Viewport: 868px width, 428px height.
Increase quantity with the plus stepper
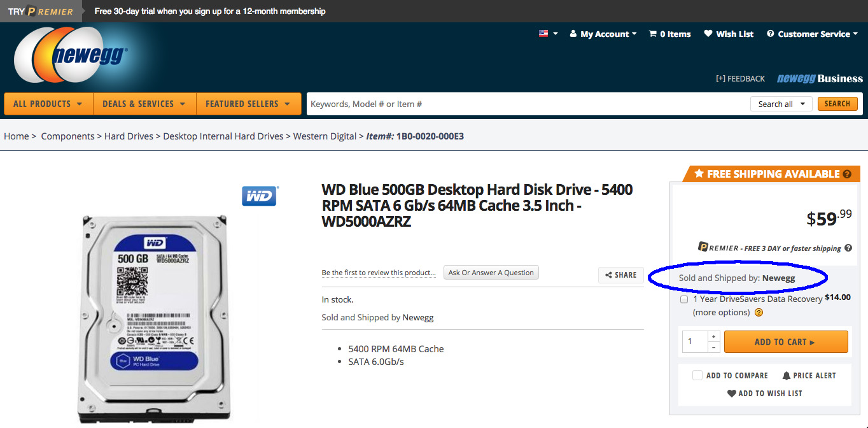coord(714,336)
